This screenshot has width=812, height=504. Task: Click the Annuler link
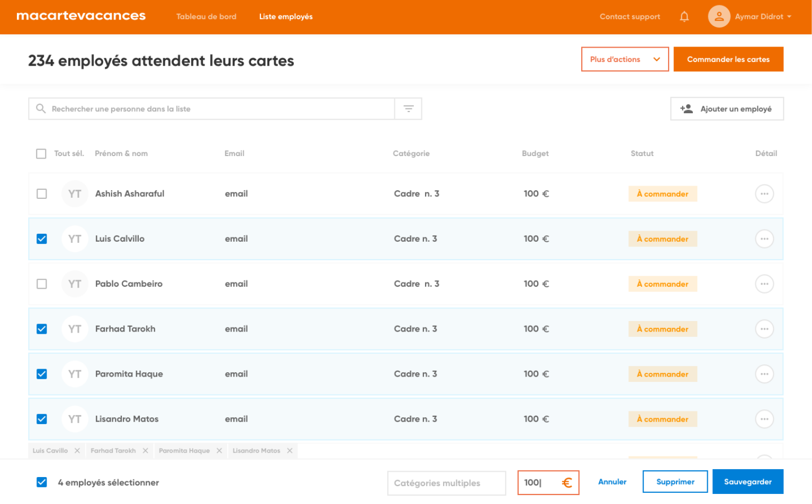(612, 482)
